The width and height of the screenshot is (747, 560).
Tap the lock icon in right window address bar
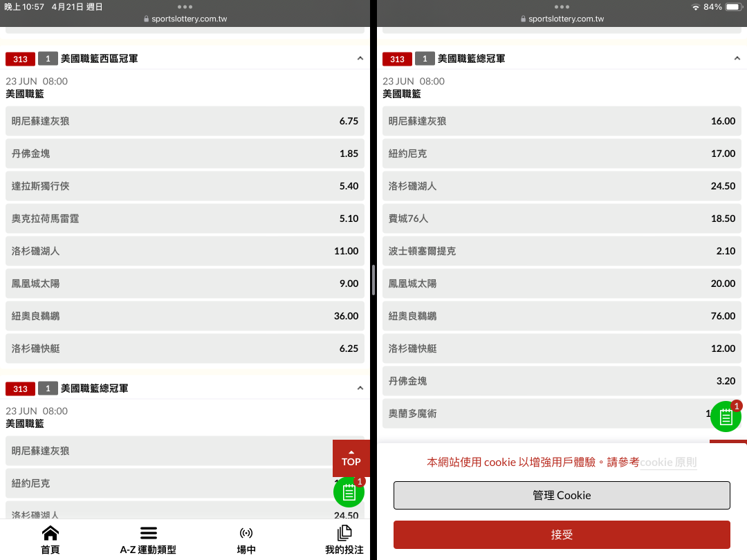pos(523,19)
